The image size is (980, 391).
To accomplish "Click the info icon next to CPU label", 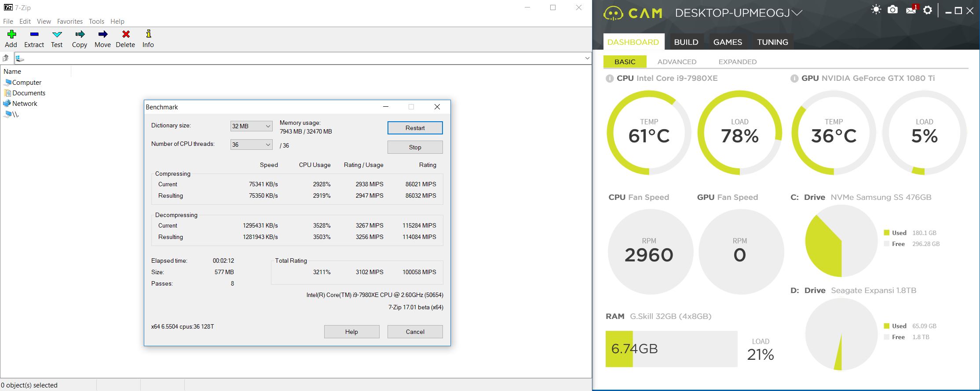I will 610,79.
